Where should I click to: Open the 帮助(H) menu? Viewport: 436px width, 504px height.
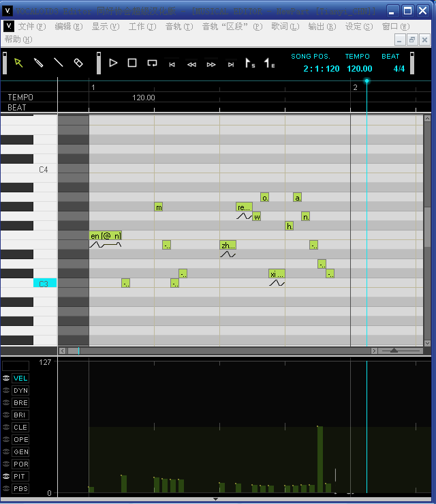(18, 40)
